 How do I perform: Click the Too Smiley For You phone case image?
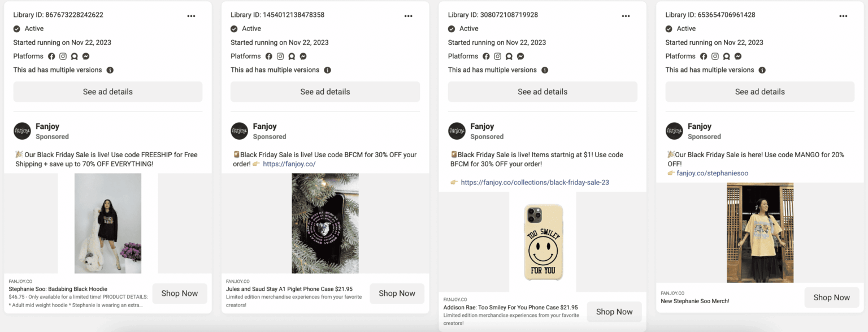click(x=542, y=242)
